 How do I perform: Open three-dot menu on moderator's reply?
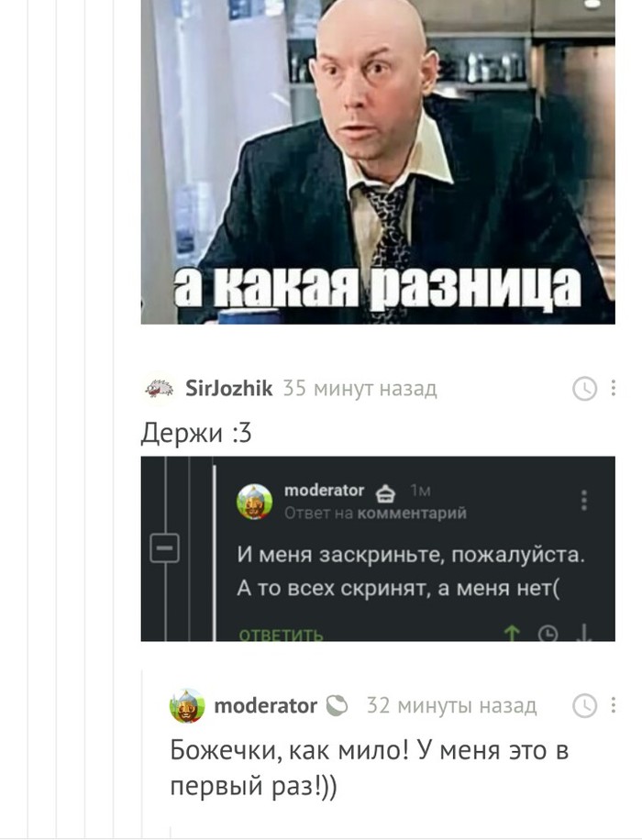click(613, 705)
